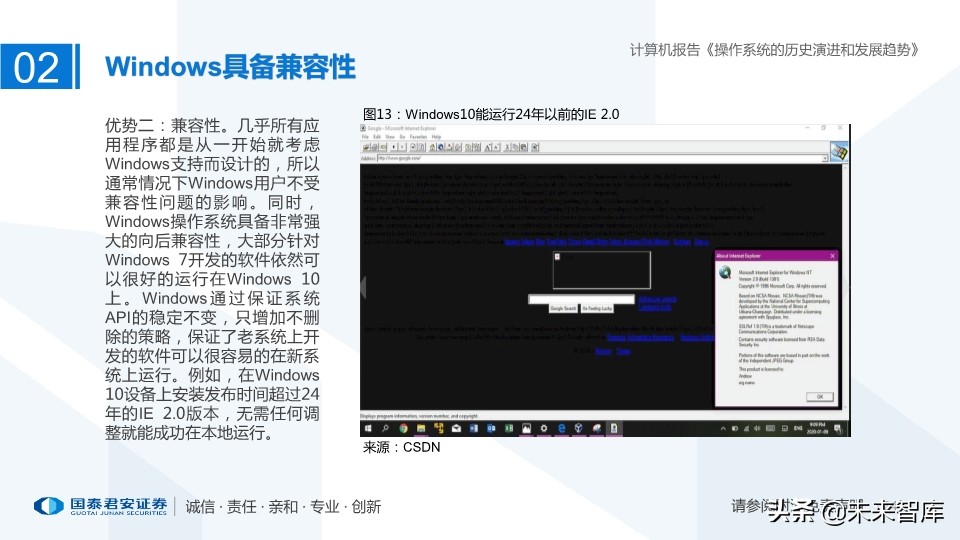The height and width of the screenshot is (540, 960).
Task: Open the Go menu in Internet Explorer
Action: pos(402,137)
